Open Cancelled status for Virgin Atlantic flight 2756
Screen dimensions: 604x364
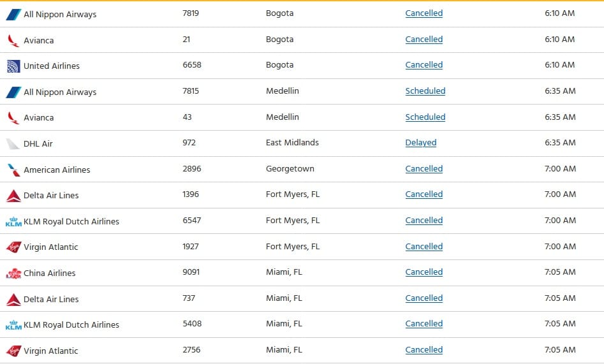tap(424, 350)
